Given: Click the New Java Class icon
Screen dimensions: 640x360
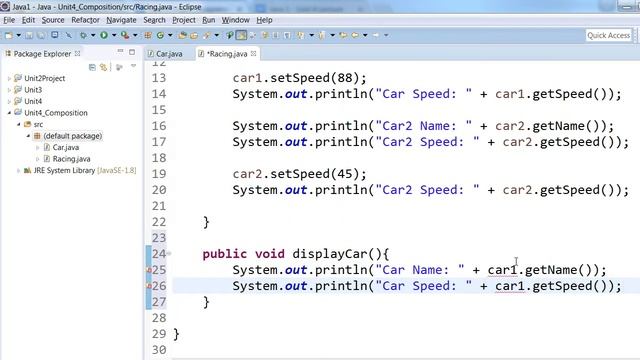Looking at the screenshot, I should 160,35.
